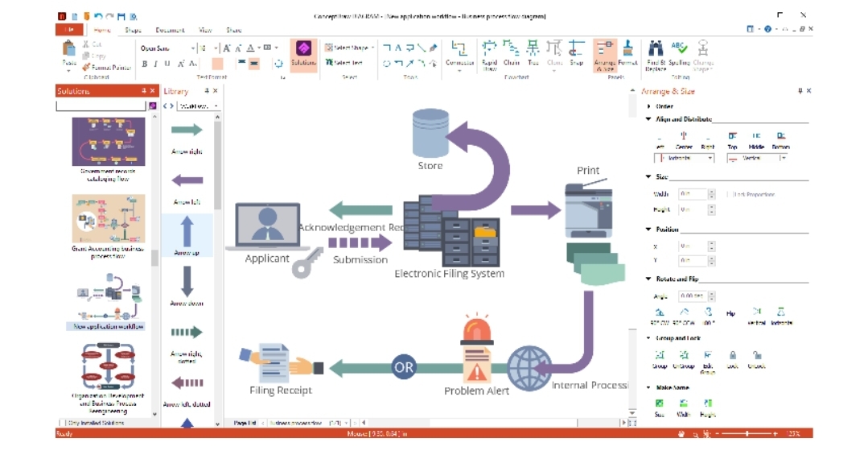Select the Chain flowchart tool
The width and height of the screenshot is (868, 455).
pos(512,54)
